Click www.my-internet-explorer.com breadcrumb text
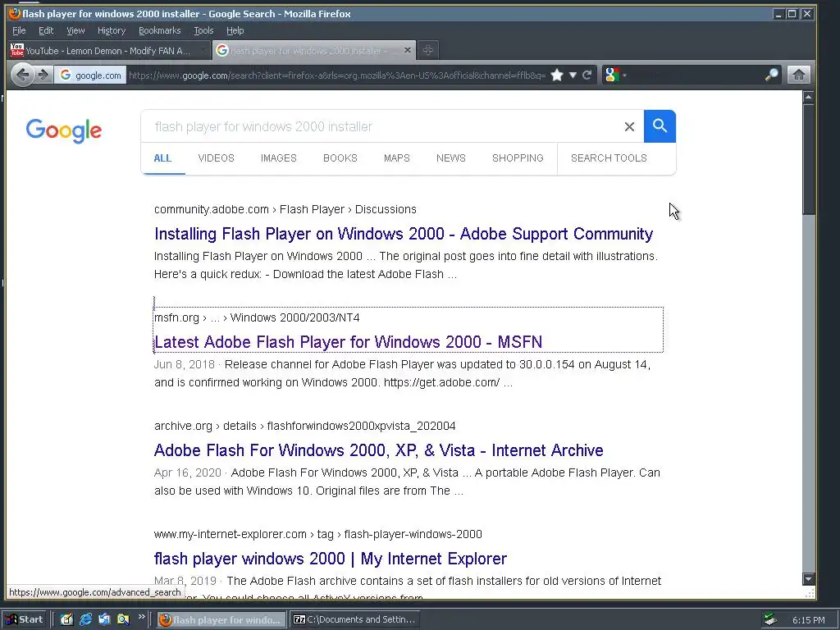This screenshot has height=630, width=840. (x=317, y=534)
